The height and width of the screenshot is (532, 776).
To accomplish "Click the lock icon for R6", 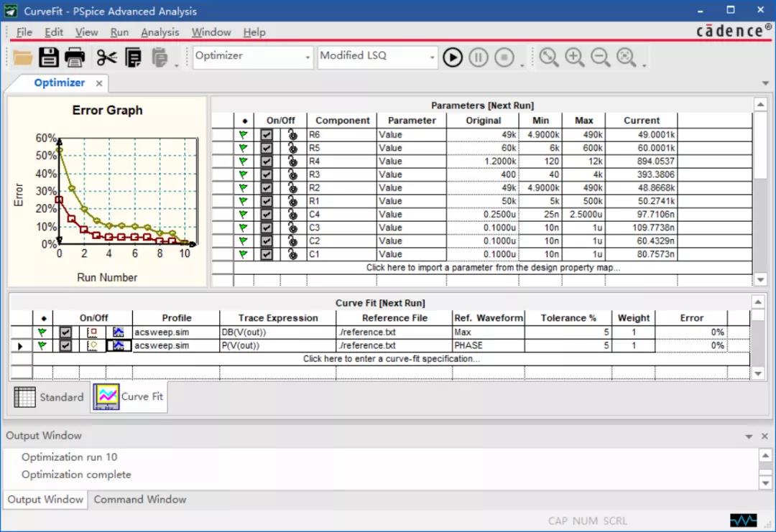I will pyautogui.click(x=292, y=134).
